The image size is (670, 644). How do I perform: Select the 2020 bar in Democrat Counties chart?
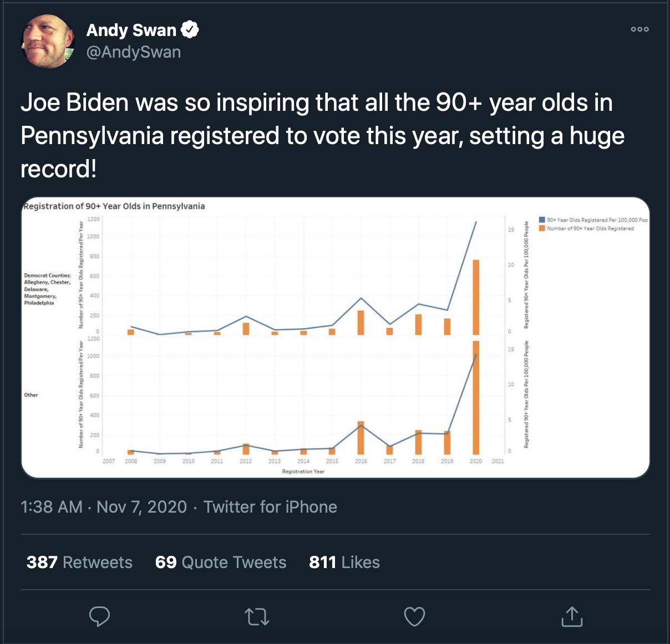476,297
